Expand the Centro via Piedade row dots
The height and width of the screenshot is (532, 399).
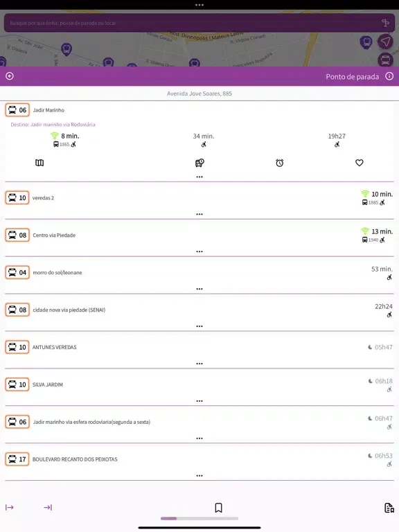[199, 251]
